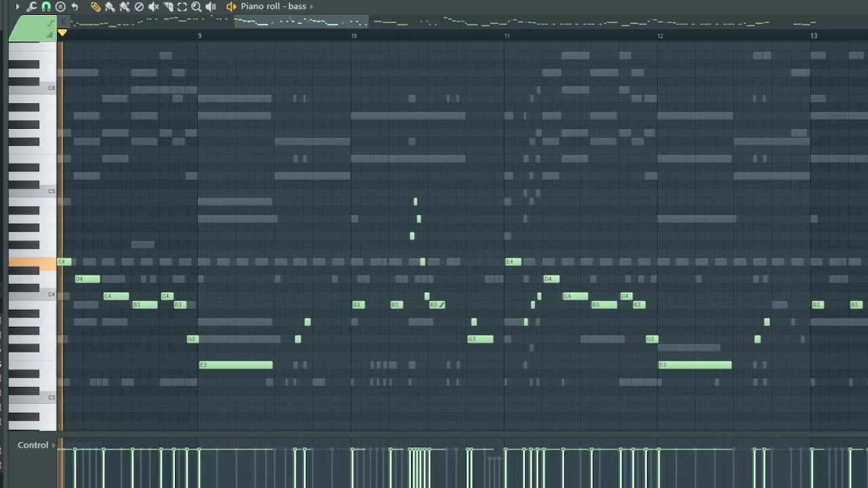The width and height of the screenshot is (868, 488).
Task: Click the 'Piano roll - bass' title
Action: point(273,7)
